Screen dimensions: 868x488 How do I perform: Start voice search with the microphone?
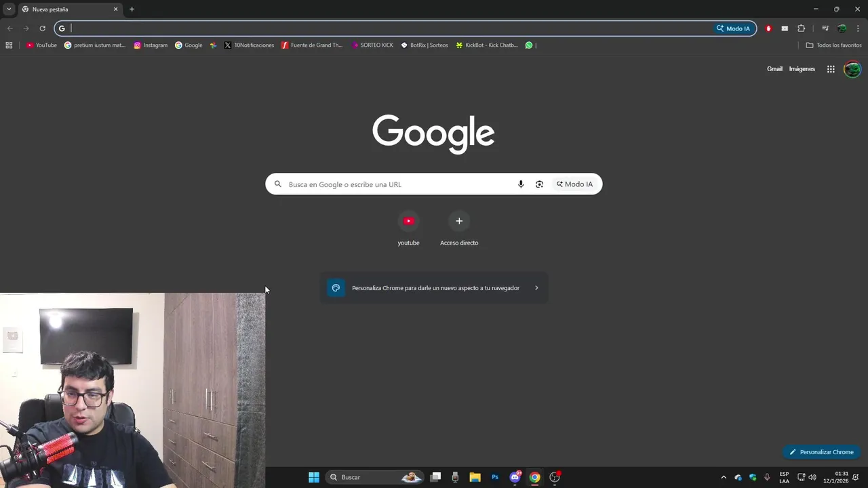(521, 184)
